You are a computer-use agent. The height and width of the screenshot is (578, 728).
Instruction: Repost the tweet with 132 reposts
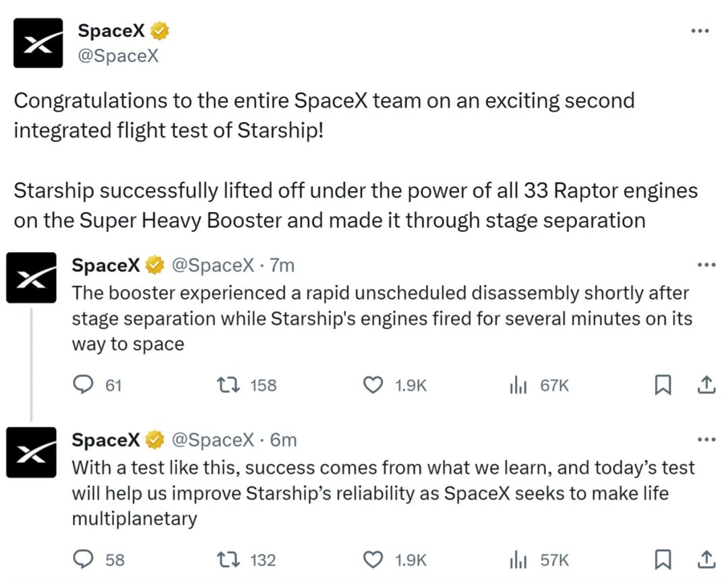(224, 559)
